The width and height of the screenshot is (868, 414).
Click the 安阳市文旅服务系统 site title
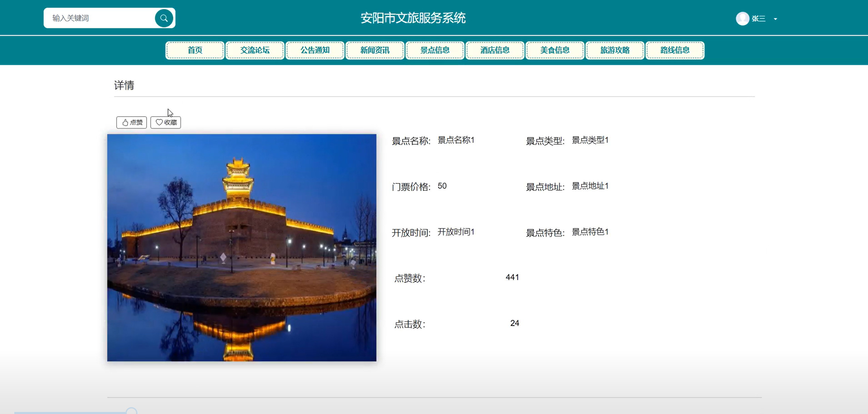[413, 18]
